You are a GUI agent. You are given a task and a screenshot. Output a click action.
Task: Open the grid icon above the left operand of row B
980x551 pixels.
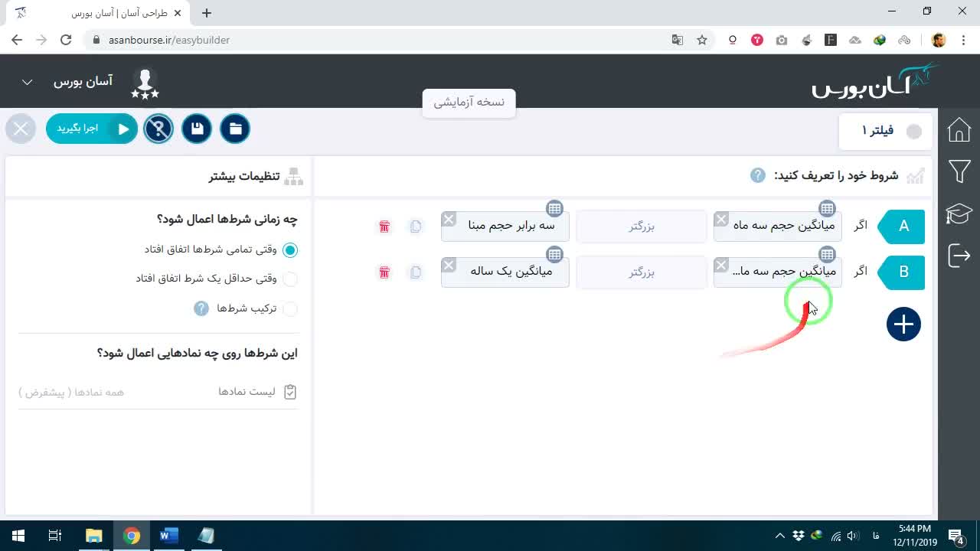(x=827, y=254)
